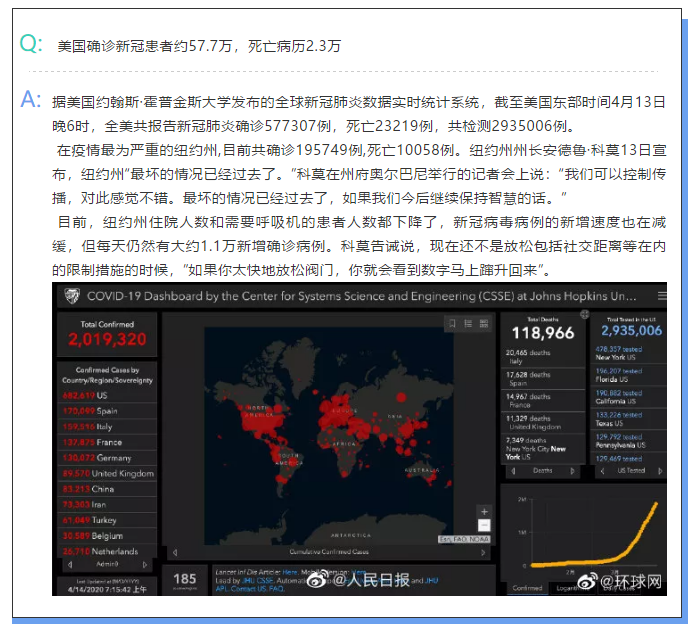Click right arrow of Deaths panel

pyautogui.click(x=572, y=471)
